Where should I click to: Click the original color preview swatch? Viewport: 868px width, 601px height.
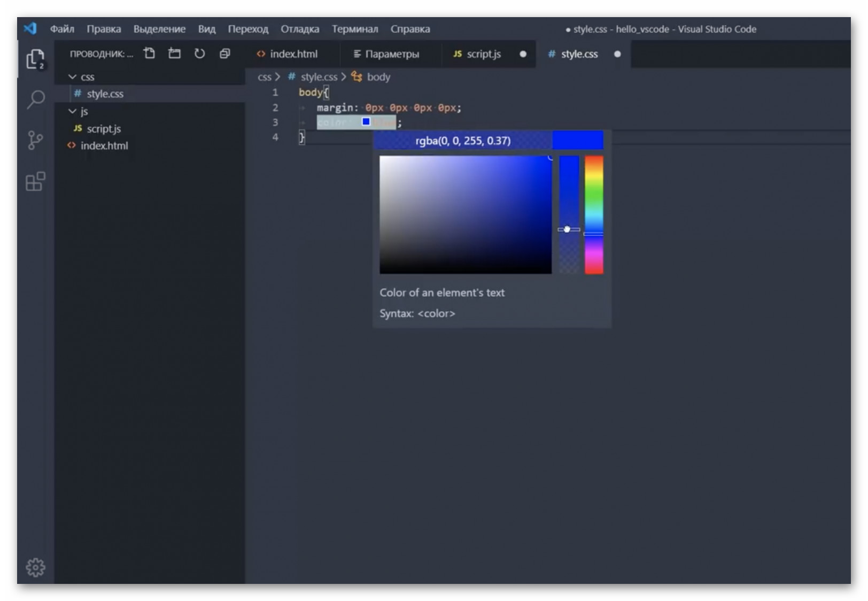click(578, 140)
